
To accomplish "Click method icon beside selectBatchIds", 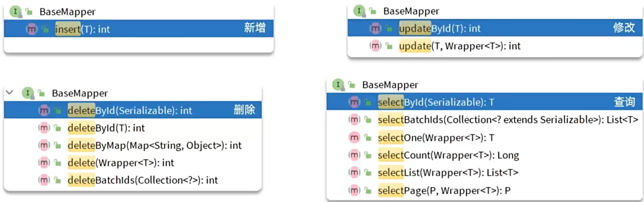I will [354, 120].
